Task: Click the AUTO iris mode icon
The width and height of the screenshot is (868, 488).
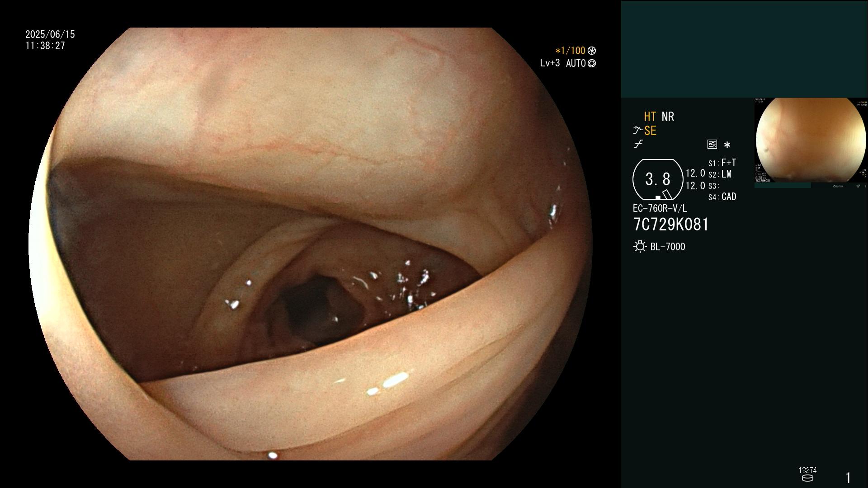Action: pos(592,63)
